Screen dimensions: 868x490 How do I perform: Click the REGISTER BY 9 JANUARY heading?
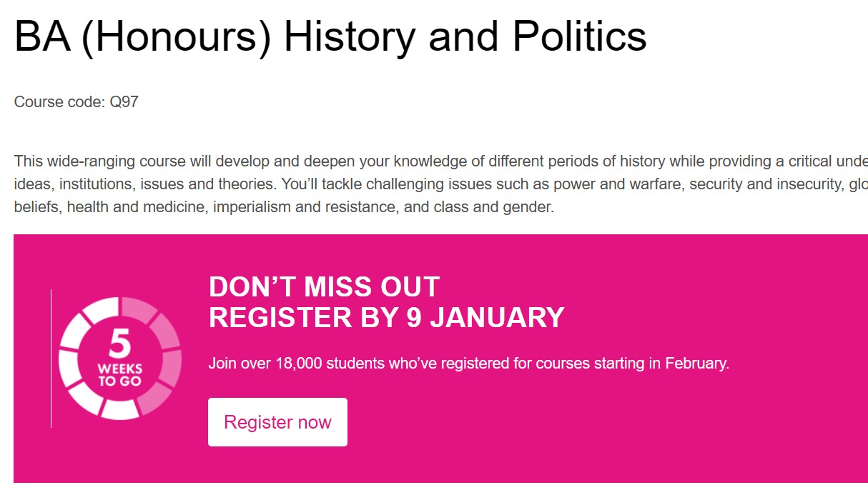[x=387, y=318]
